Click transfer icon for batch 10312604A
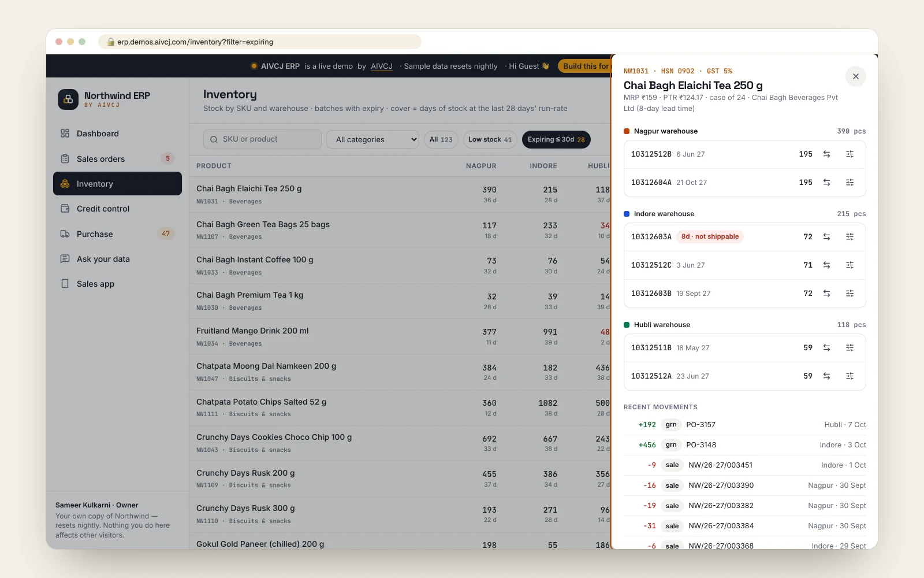The width and height of the screenshot is (924, 578). [826, 183]
